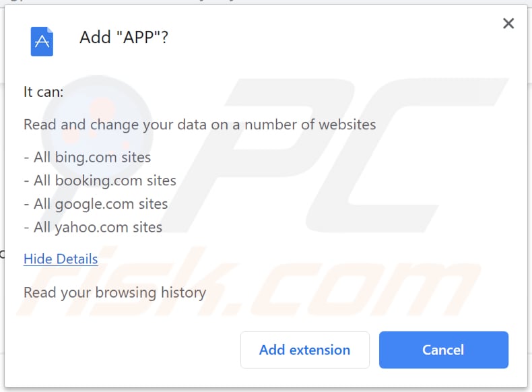This screenshot has width=532, height=392.
Task: Select the All yahoo.com sites entry
Action: [93, 227]
